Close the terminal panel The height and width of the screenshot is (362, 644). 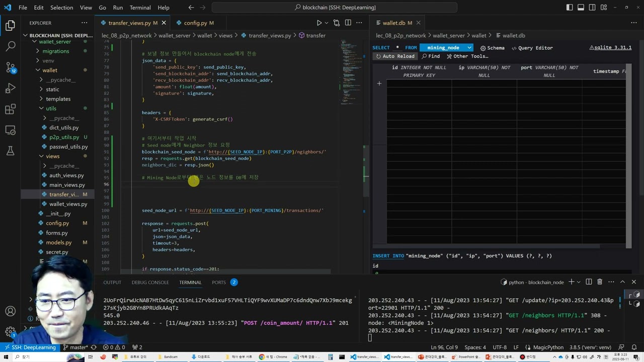pyautogui.click(x=633, y=282)
